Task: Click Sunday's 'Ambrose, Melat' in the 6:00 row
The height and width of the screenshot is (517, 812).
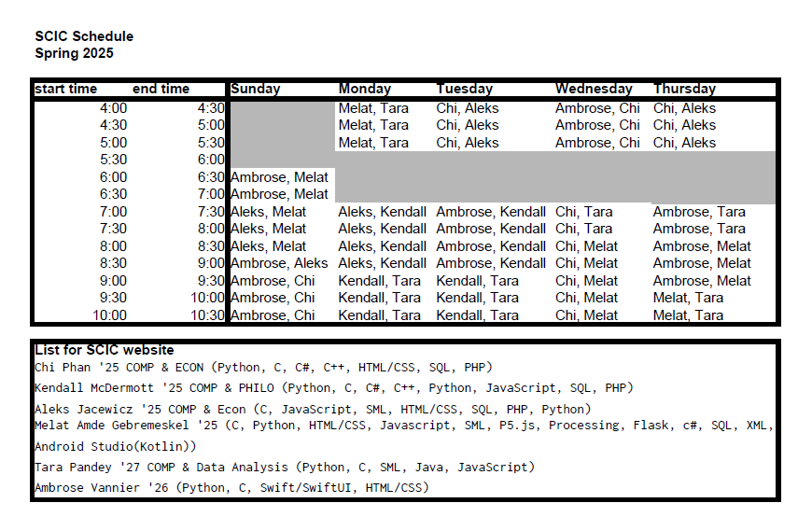Action: click(x=279, y=177)
